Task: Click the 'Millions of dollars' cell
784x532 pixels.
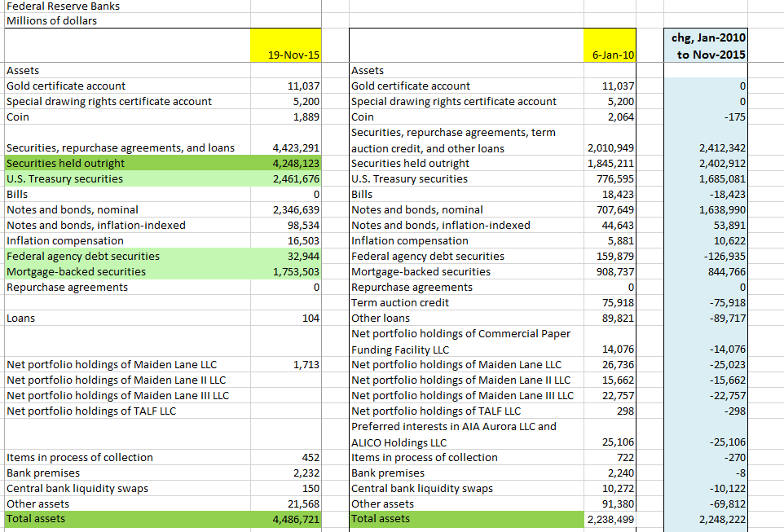Action: 52,20
